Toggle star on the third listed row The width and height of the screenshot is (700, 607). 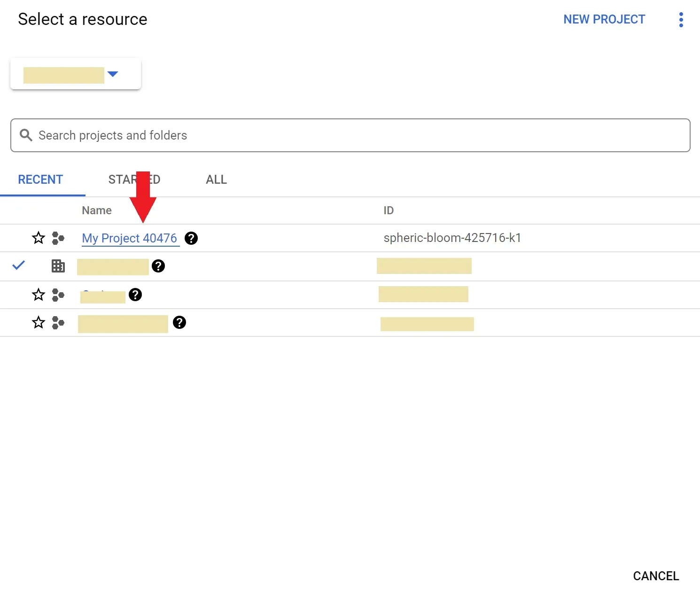(39, 295)
